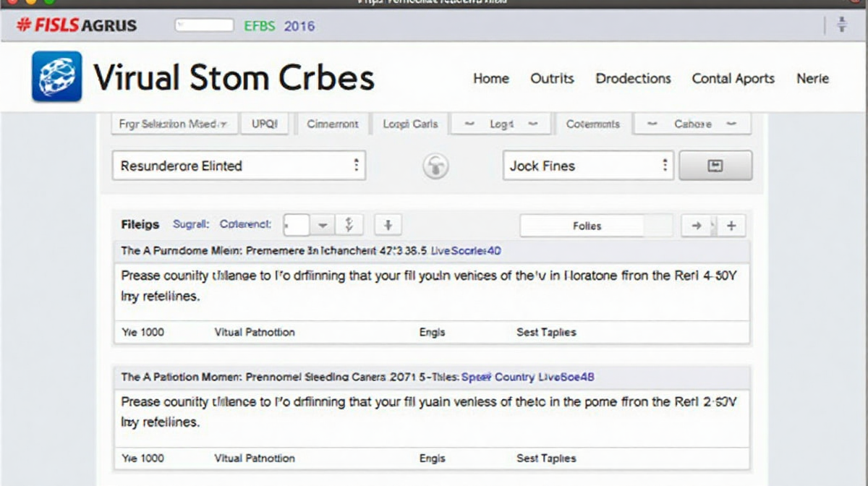868x486 pixels.
Task: Click the Sugrall link in filter row
Action: (191, 224)
